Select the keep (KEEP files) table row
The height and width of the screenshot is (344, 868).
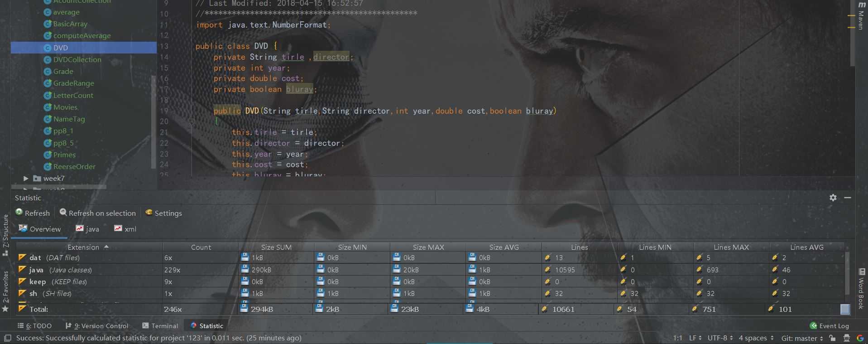(430, 281)
